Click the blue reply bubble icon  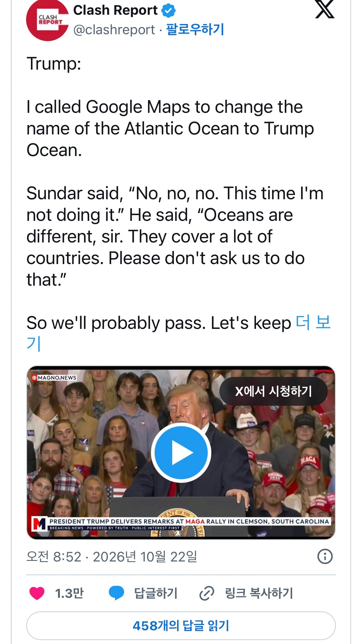pos(116,593)
